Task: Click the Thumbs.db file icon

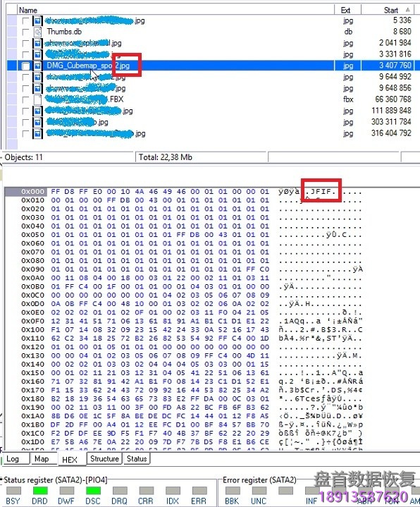Action: [x=37, y=32]
